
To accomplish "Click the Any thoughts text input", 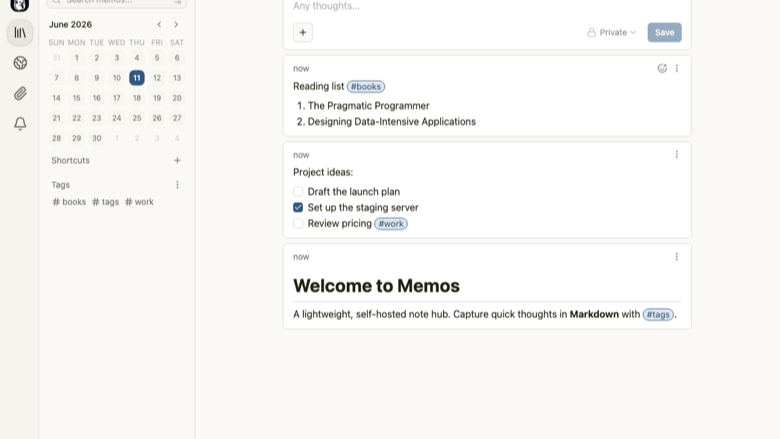I will [487, 6].
